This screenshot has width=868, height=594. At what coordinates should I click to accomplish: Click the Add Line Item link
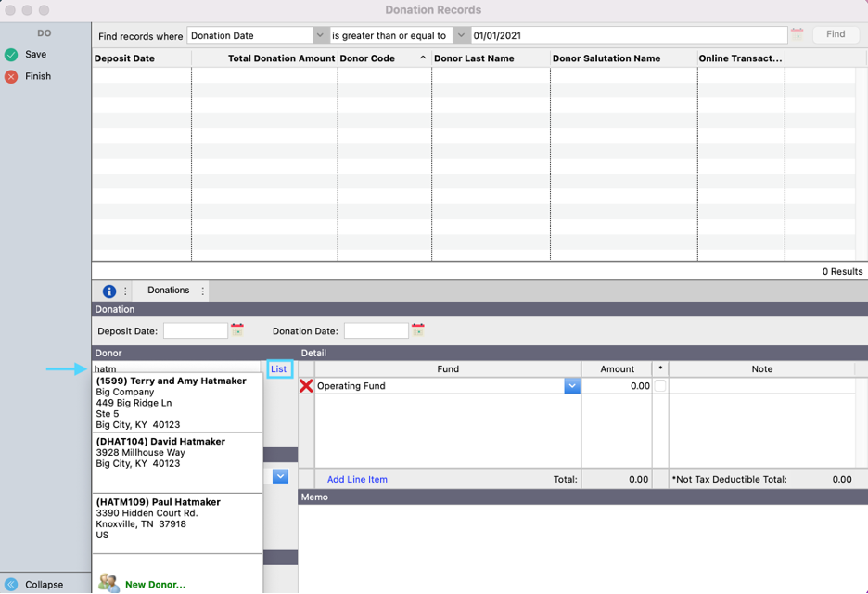[357, 480]
